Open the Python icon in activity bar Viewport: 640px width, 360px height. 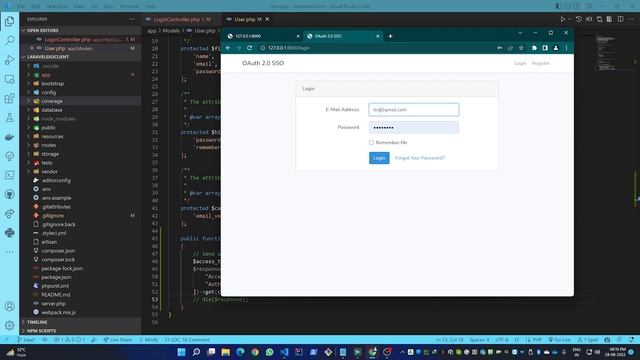9,233
